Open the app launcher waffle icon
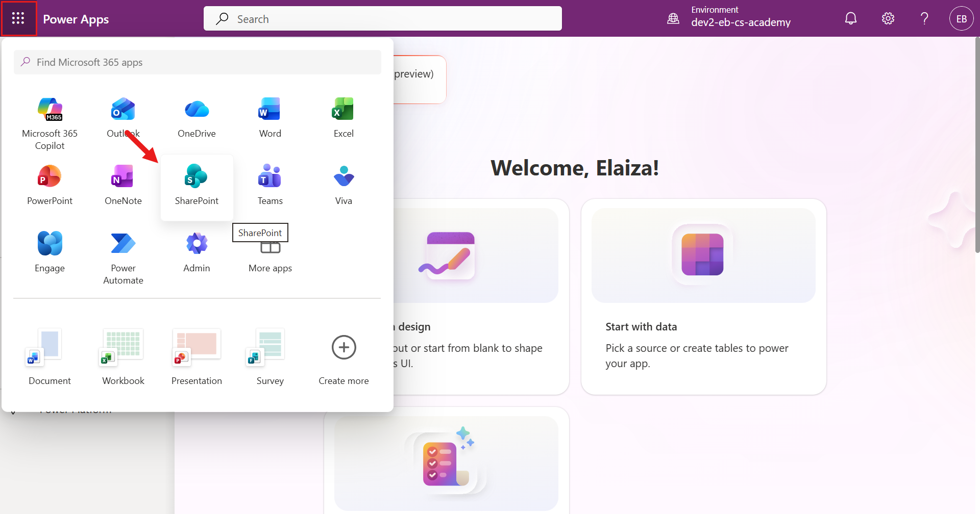 click(x=18, y=19)
